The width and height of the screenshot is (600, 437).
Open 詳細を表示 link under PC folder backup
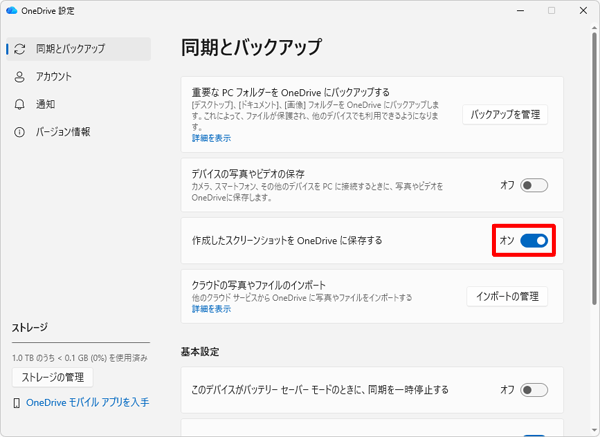[x=211, y=138]
